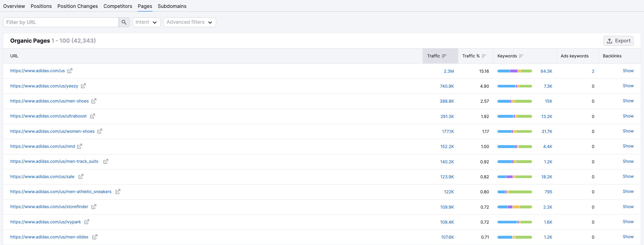Click traffic value 740.9K

[447, 86]
